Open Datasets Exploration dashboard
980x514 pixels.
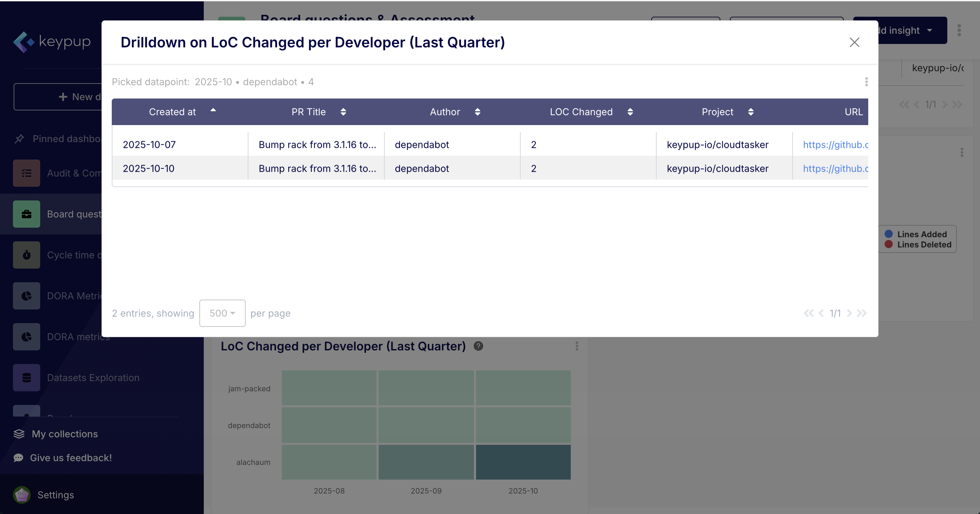coord(93,377)
